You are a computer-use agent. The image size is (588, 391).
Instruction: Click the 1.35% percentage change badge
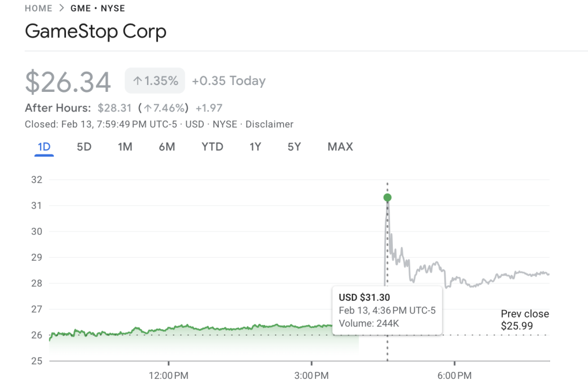[154, 80]
